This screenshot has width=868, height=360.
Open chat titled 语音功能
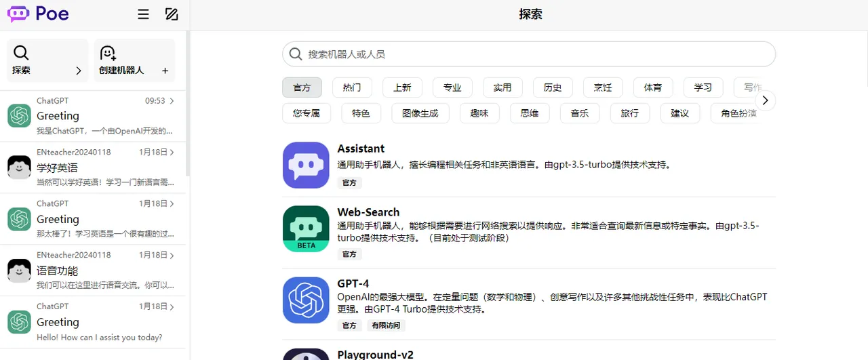tap(57, 271)
